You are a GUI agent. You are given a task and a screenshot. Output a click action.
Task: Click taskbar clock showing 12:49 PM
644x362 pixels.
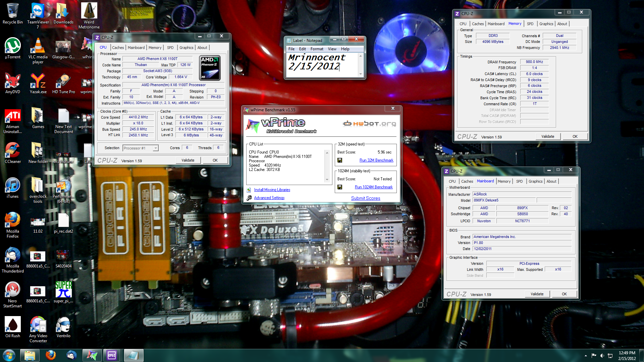pos(627,356)
